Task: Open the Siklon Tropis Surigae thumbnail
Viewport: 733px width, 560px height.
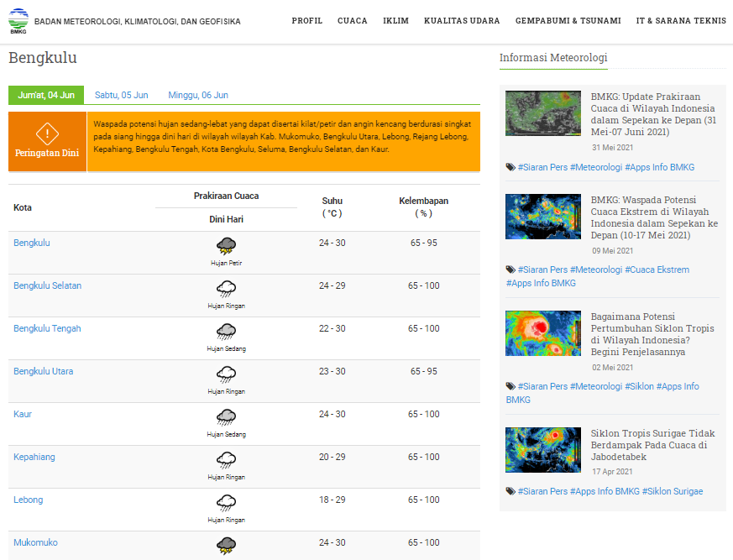Action: point(543,450)
